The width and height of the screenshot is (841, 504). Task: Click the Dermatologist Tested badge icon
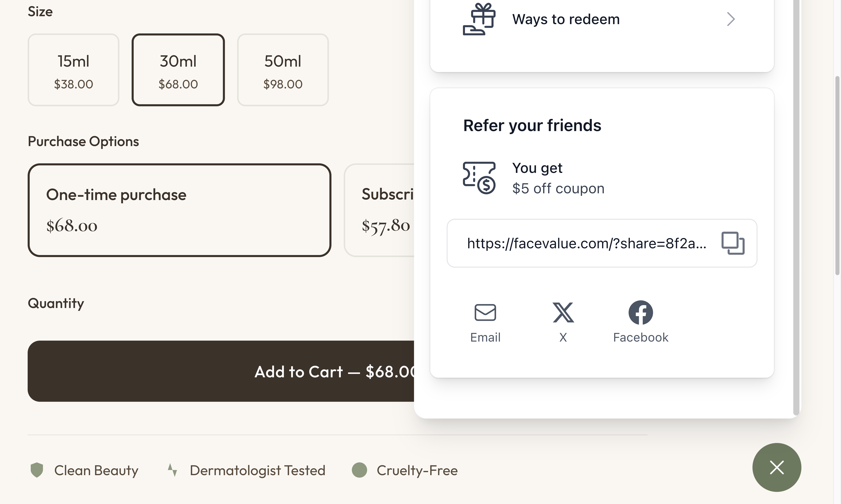click(173, 470)
